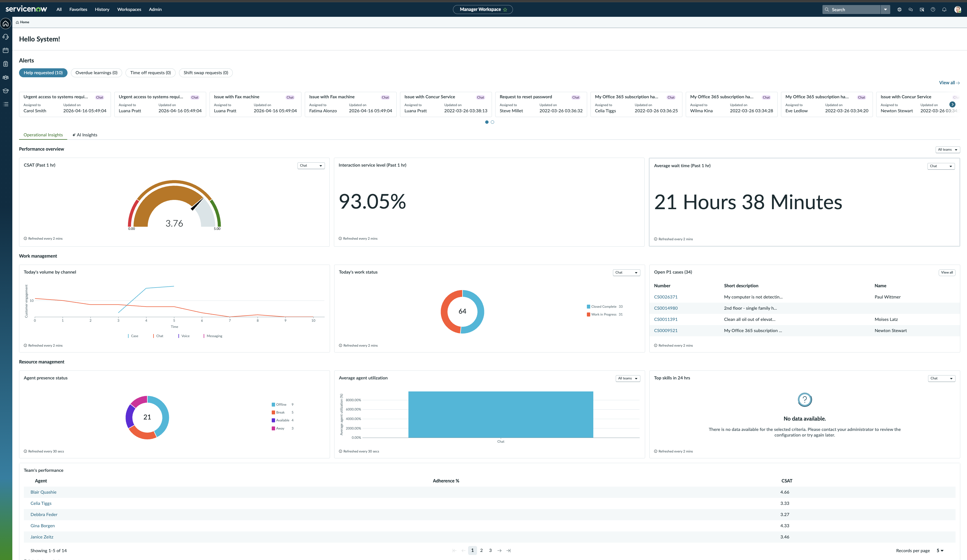Click Closed Complete legend color swatch

pyautogui.click(x=588, y=307)
